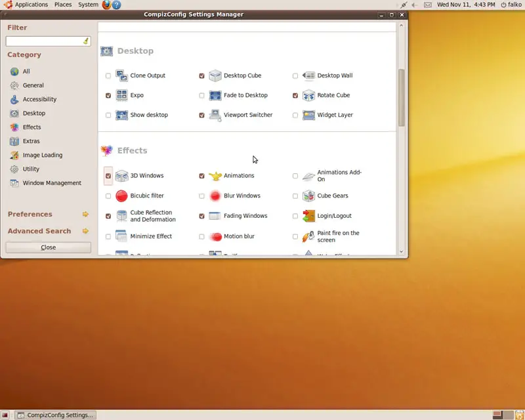Open the Animations Add-On plugin icon

308,176
